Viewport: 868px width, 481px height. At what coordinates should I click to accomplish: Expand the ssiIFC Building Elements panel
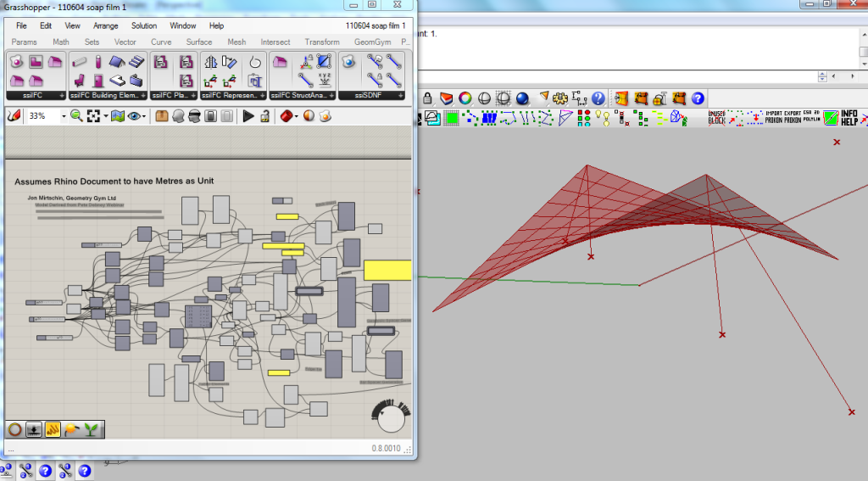tap(143, 95)
